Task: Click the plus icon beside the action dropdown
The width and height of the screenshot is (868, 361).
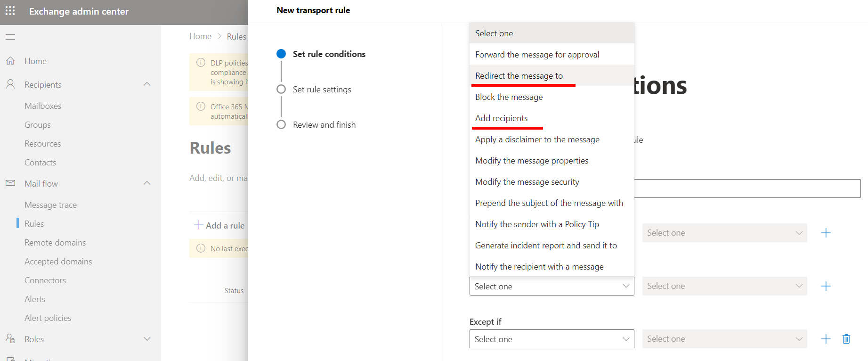Action: [826, 286]
